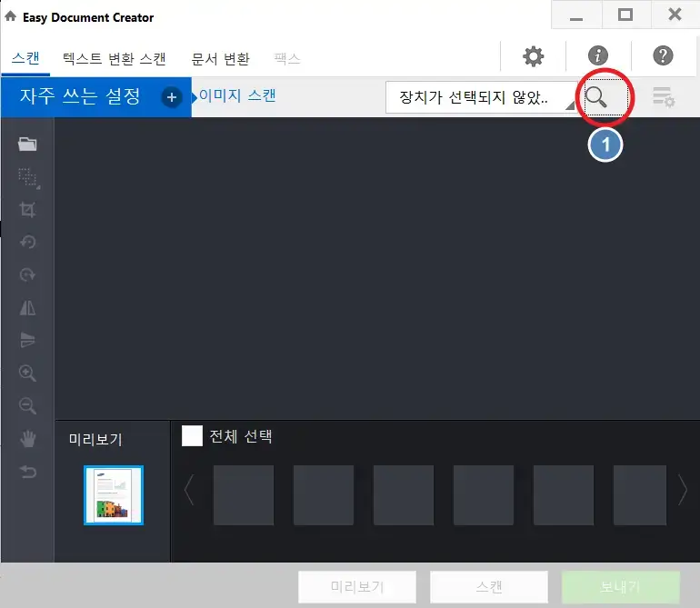Zoom out with magnifier minus icon

[27, 405]
